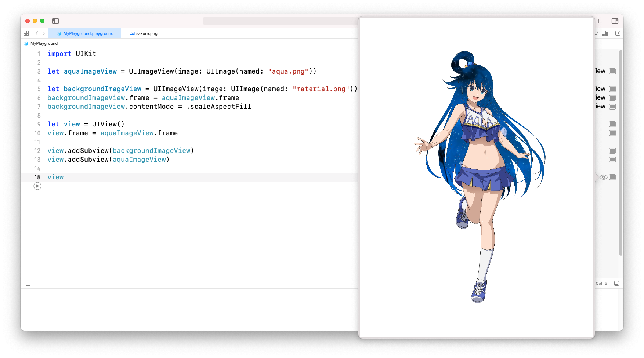Image resolution: width=644 pixels, height=358 pixels.
Task: Go back with the left chevron
Action: pyautogui.click(x=37, y=33)
